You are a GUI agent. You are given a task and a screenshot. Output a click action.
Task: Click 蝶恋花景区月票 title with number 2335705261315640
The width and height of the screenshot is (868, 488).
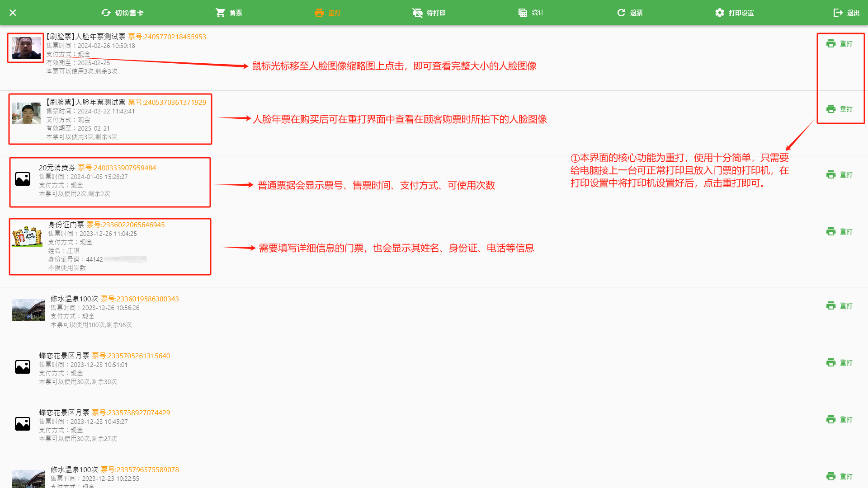64,356
